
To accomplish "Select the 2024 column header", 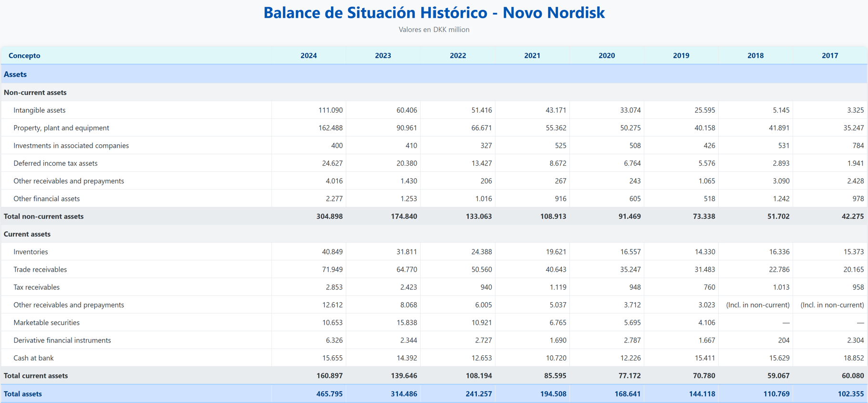I will click(x=309, y=55).
